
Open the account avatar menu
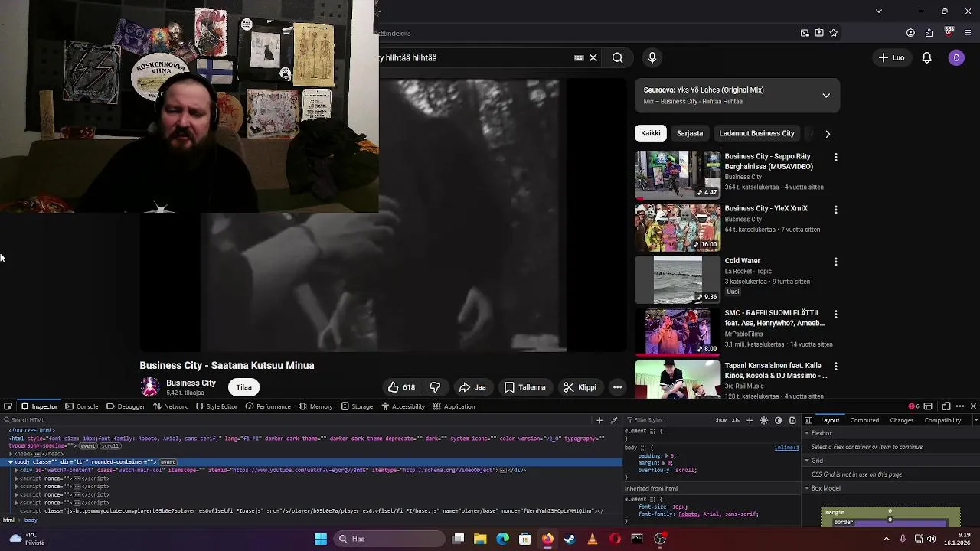956,57
